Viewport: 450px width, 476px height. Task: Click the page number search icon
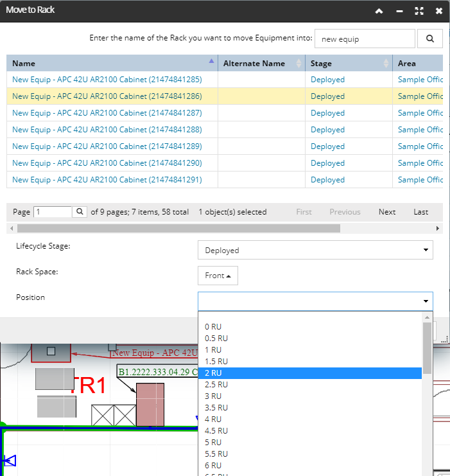click(80, 211)
